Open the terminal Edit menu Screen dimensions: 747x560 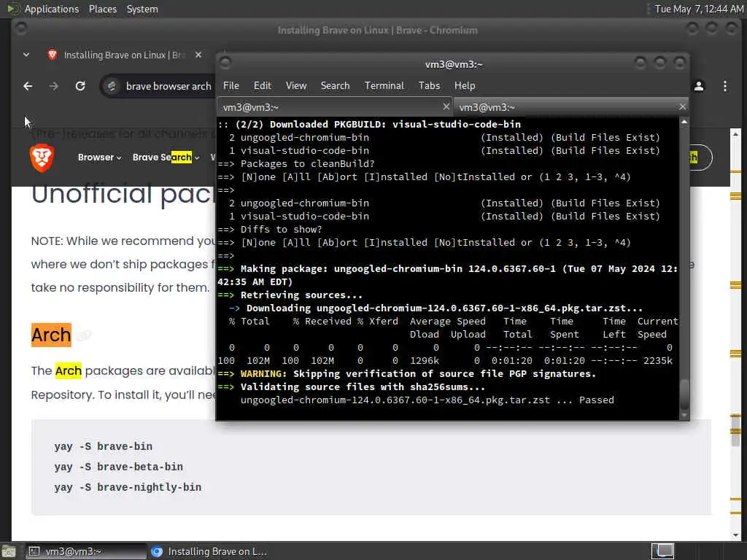coord(262,86)
